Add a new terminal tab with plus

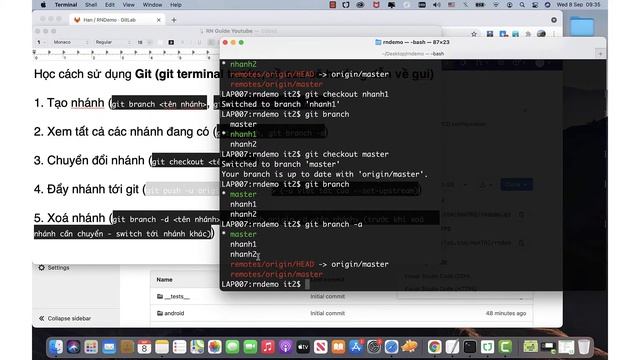coord(600,53)
